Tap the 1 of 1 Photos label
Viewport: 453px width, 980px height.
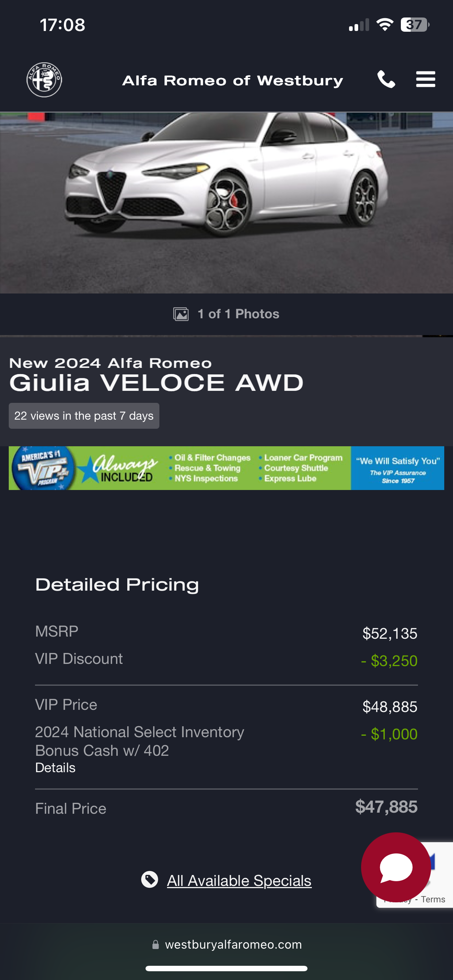point(238,314)
